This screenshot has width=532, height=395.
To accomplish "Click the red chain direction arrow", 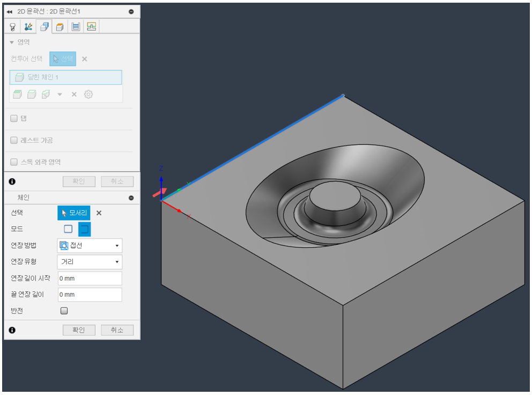I will [x=159, y=193].
